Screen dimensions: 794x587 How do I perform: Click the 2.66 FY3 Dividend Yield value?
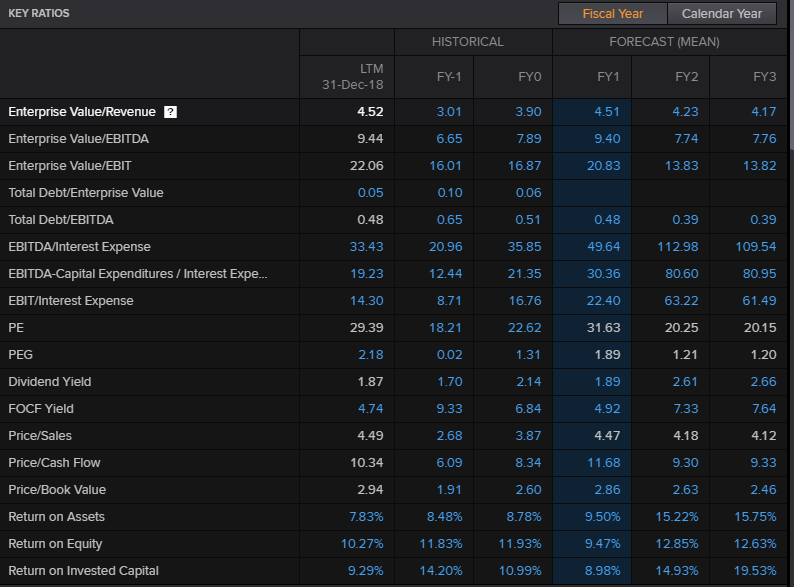click(x=764, y=382)
